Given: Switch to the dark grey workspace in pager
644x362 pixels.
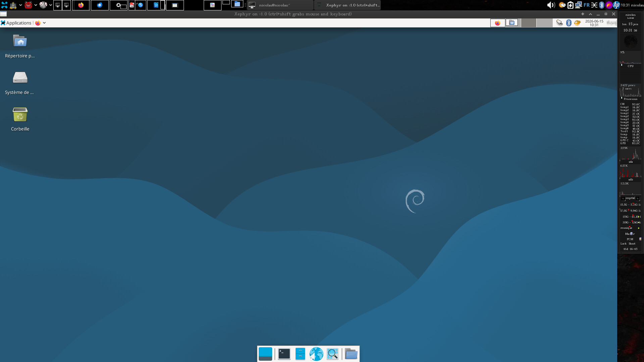Looking at the screenshot, I should click(x=529, y=23).
